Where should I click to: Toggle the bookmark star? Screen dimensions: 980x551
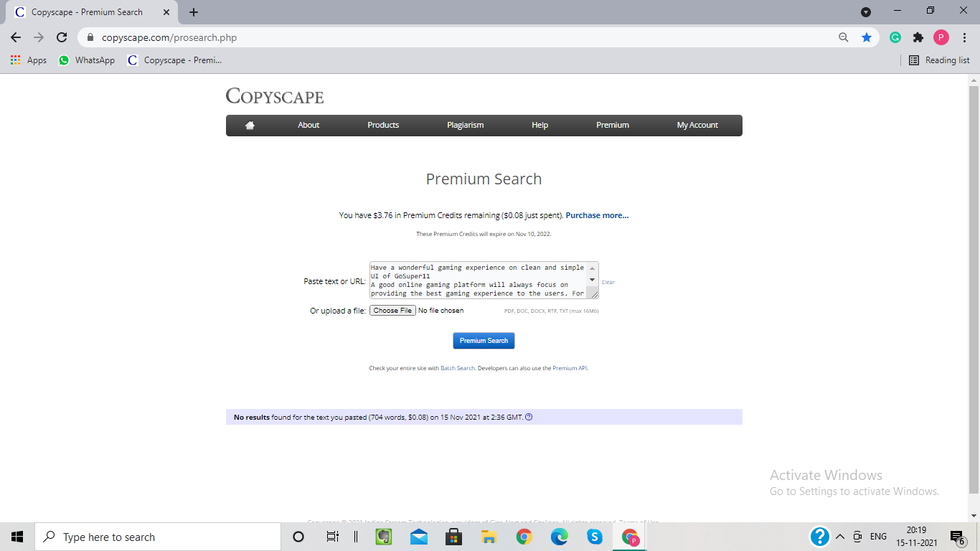(x=867, y=37)
